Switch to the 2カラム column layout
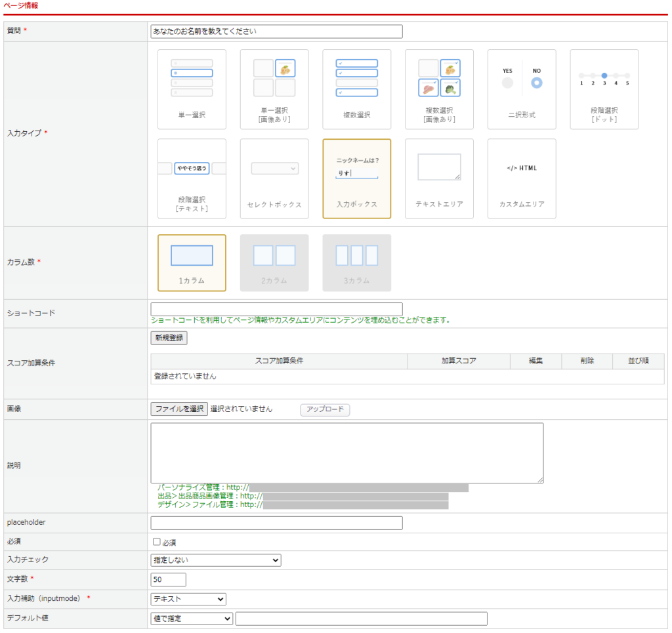The height and width of the screenshot is (633, 672). point(274,262)
